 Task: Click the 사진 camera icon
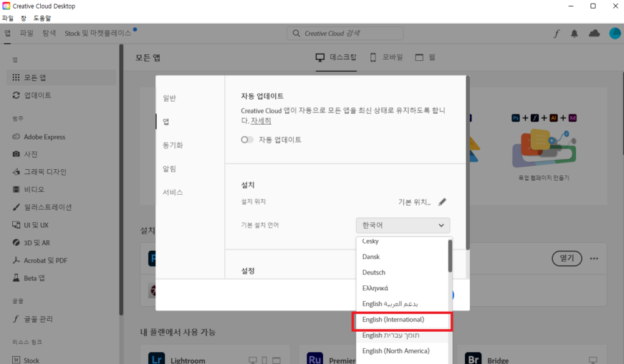[x=16, y=154]
